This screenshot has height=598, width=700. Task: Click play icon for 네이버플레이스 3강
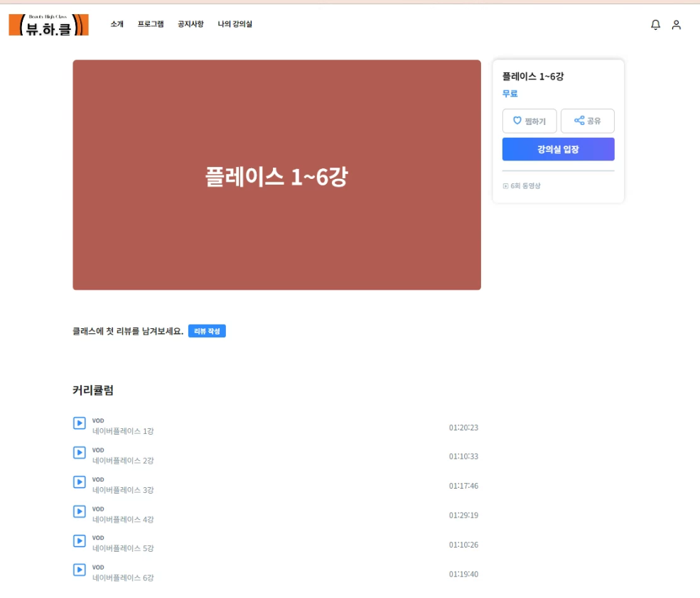[x=80, y=482]
